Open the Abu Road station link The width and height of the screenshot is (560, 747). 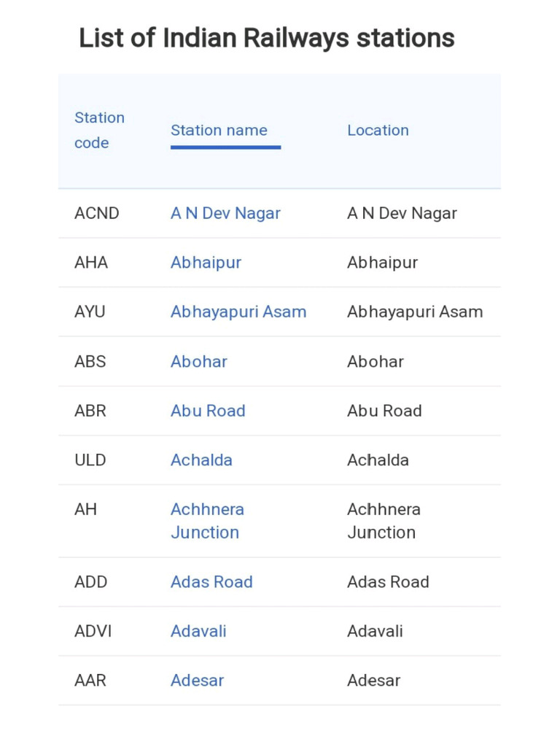[x=208, y=411]
